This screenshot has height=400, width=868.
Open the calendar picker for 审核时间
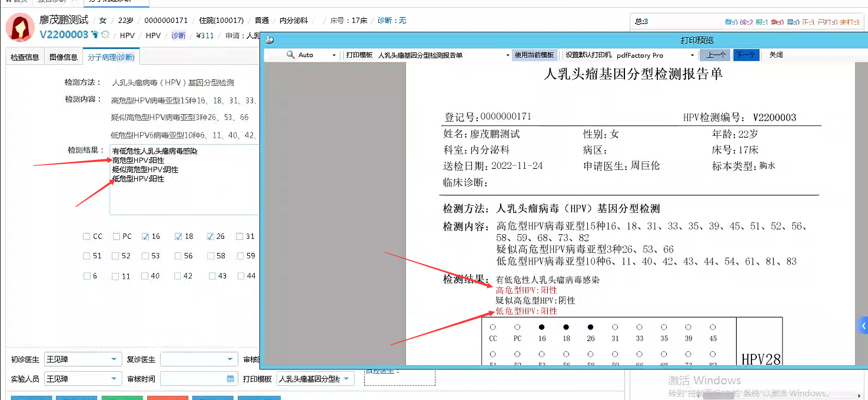point(231,379)
